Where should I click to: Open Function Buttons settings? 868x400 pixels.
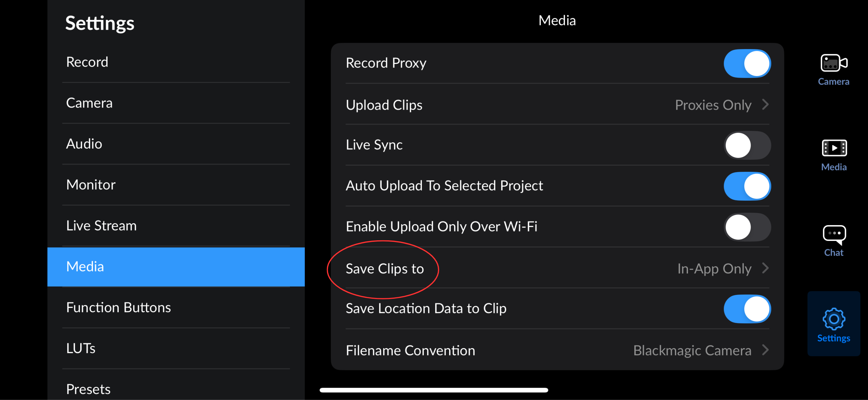coord(118,308)
